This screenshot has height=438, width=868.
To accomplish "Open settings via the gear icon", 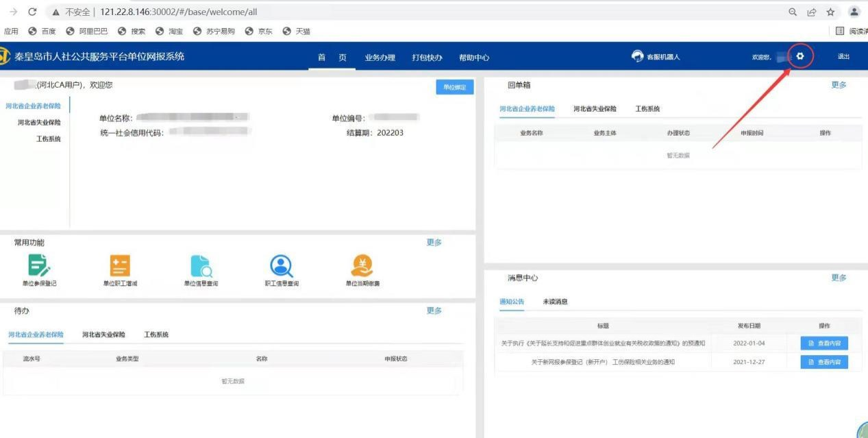I will (x=800, y=56).
